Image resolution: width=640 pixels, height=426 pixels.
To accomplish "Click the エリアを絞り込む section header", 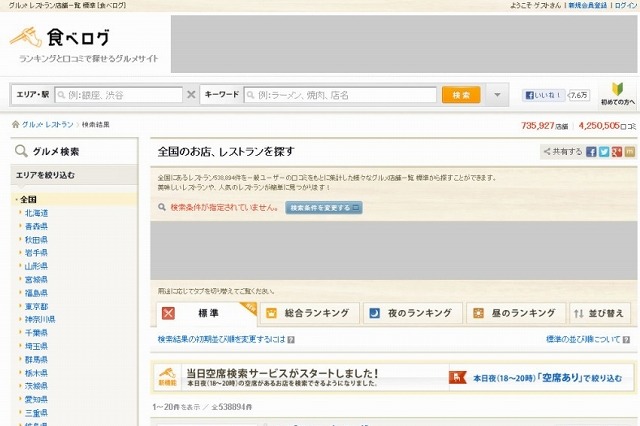I will (x=45, y=175).
